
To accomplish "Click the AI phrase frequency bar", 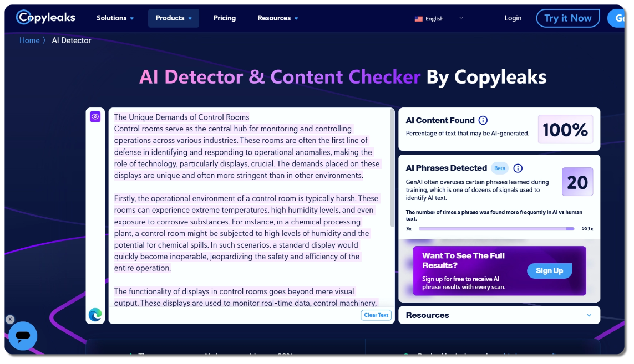I will tap(496, 228).
